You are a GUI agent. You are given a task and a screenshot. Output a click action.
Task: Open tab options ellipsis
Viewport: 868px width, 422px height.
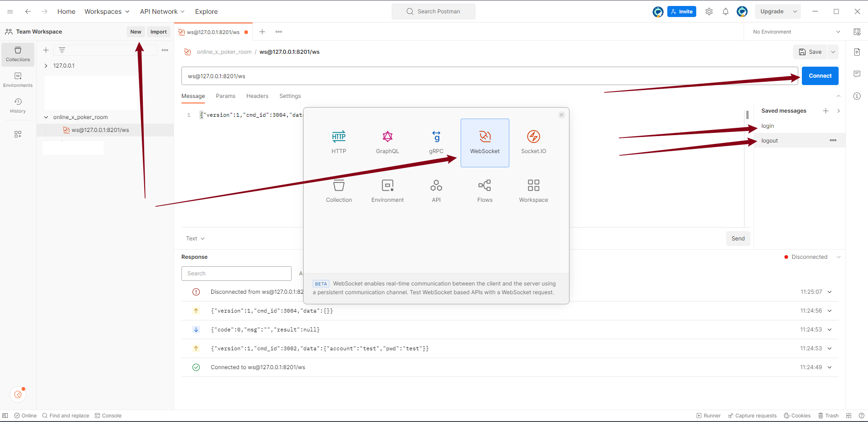tap(279, 32)
